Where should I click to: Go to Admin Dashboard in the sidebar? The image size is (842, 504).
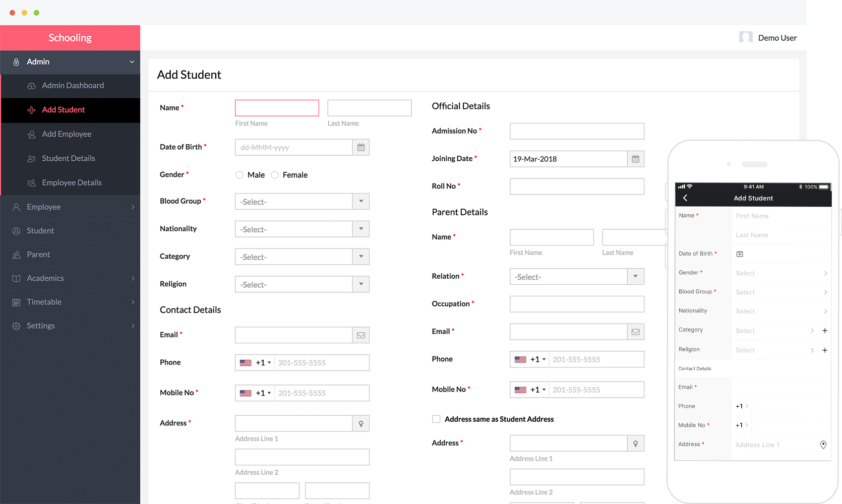pos(73,86)
